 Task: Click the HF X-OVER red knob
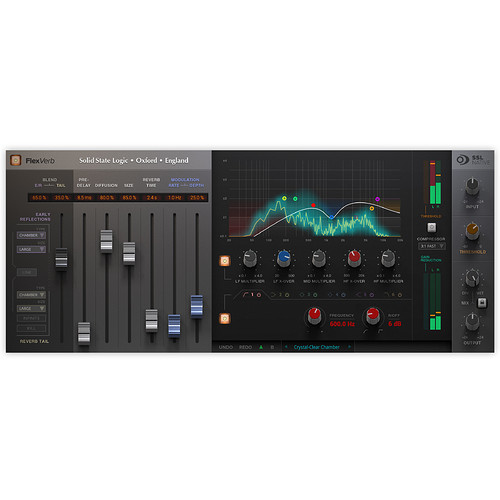(354, 258)
